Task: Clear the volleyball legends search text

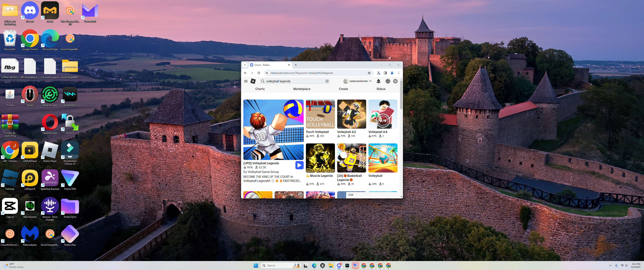Action: point(327,81)
